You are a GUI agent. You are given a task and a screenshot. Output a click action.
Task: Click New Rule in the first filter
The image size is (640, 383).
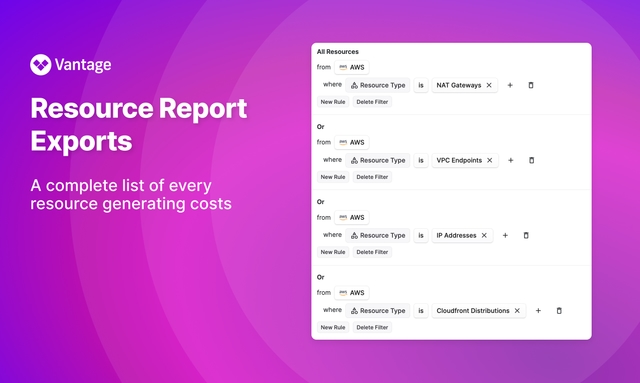pos(333,102)
